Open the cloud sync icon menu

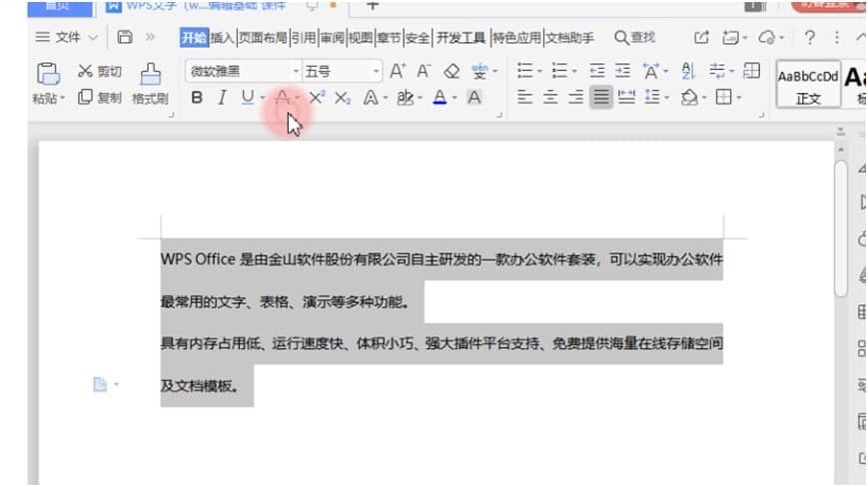(x=770, y=38)
